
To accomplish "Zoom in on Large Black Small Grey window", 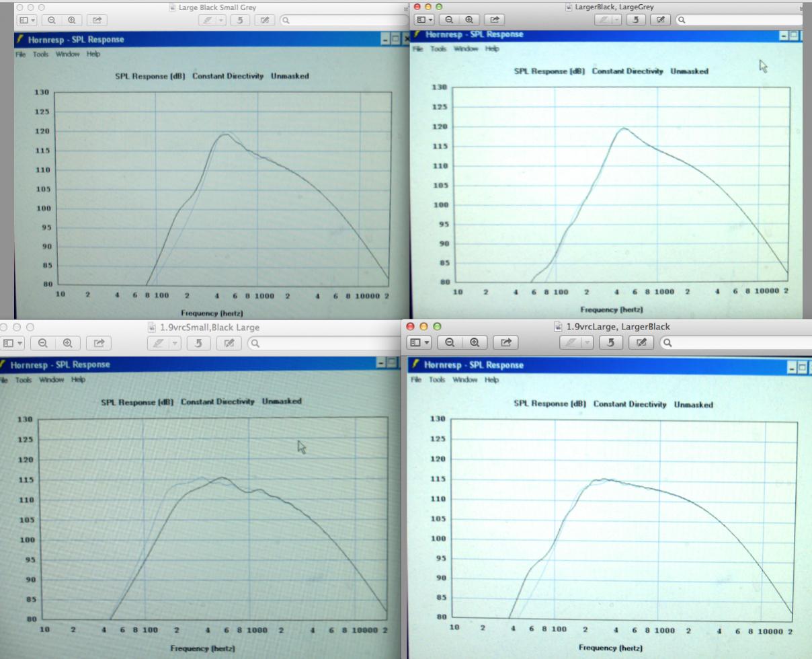I will [x=71, y=20].
